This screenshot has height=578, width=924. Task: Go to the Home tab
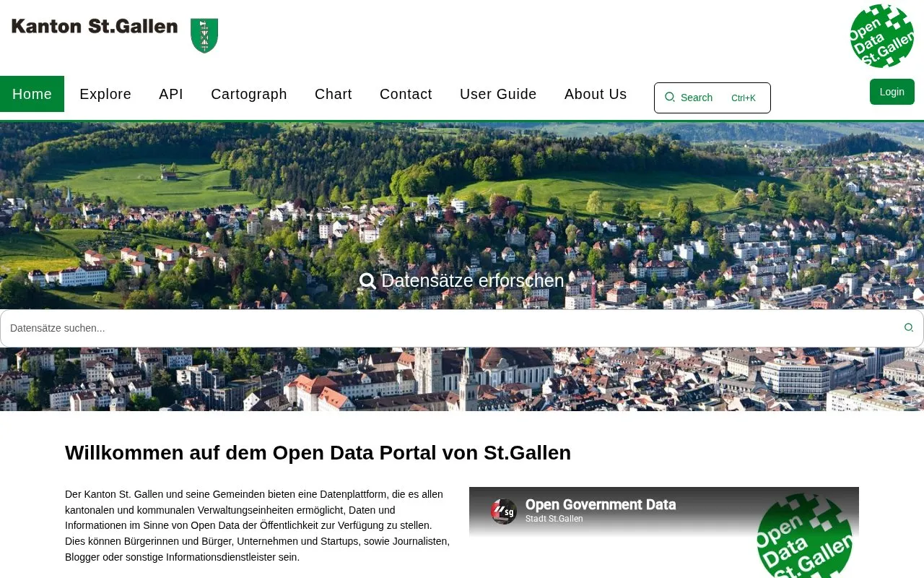32,94
